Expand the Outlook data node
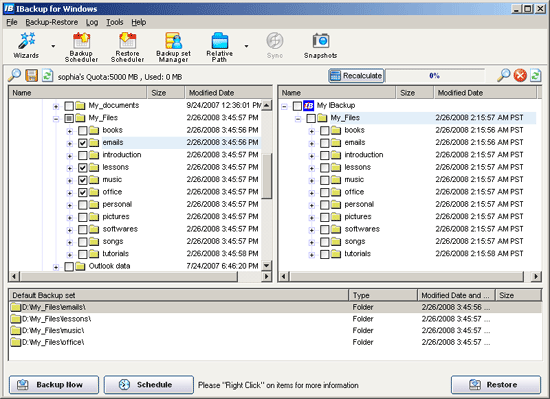550x399 pixels. (x=56, y=267)
